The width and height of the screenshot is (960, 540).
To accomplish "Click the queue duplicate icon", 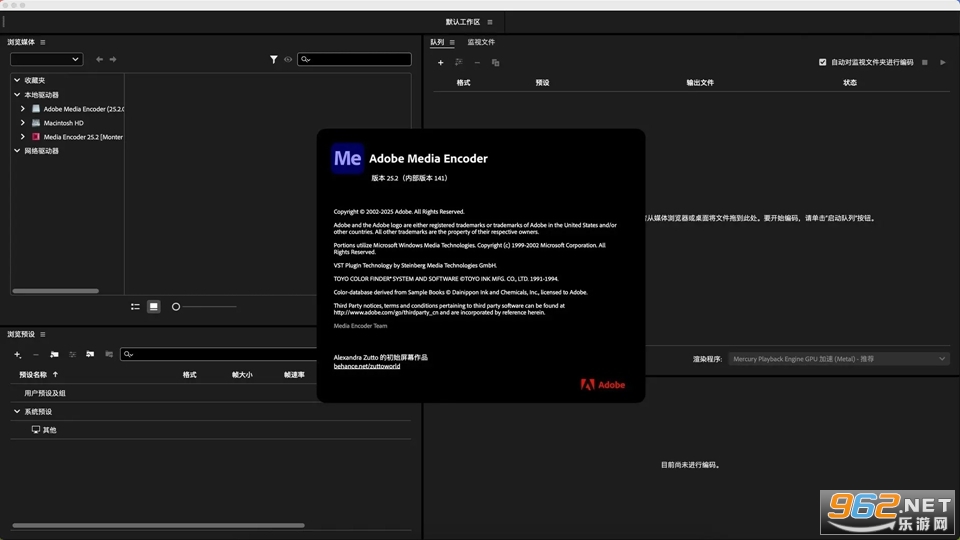I will [495, 62].
